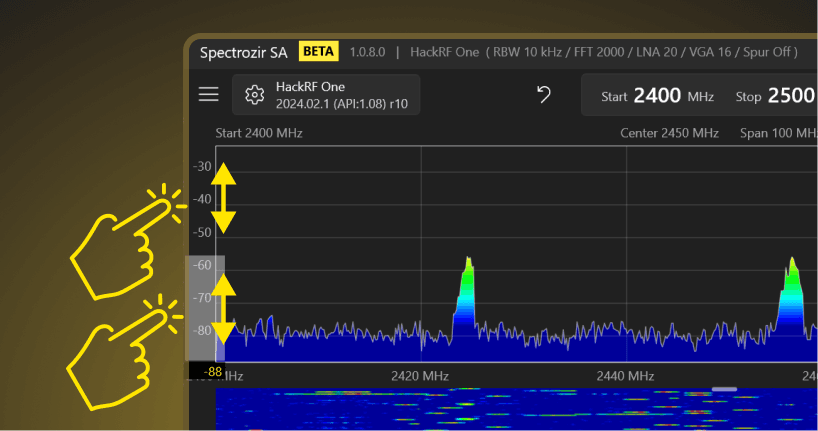Click the lower yellow double-headed arrow
The width and height of the screenshot is (818, 431).
click(223, 312)
